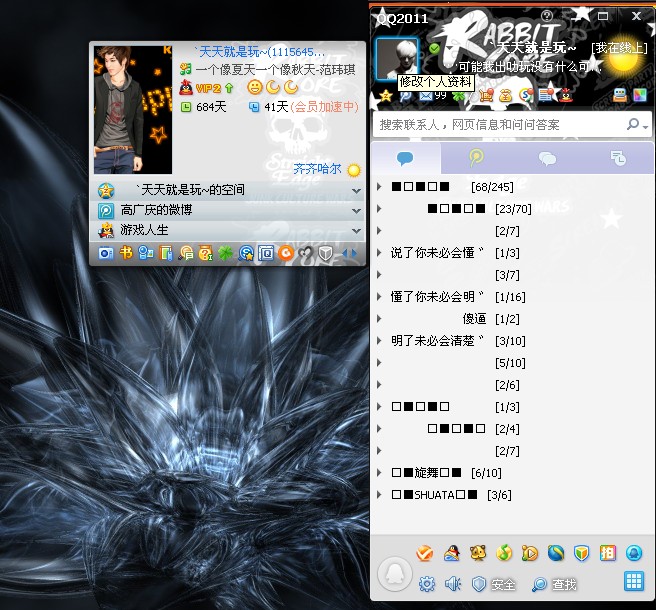Launch the orange checkmark app icon
Viewport: 656px width, 610px height.
tap(425, 553)
